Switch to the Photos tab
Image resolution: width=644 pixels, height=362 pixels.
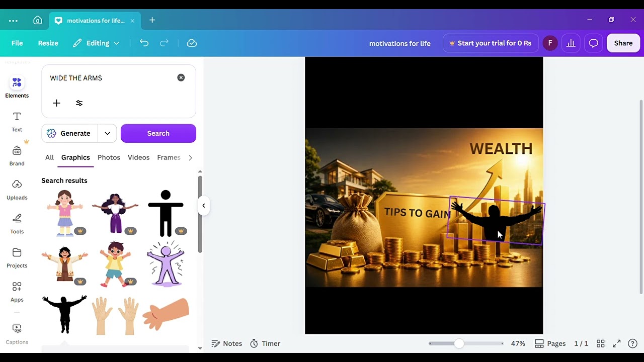pyautogui.click(x=109, y=157)
